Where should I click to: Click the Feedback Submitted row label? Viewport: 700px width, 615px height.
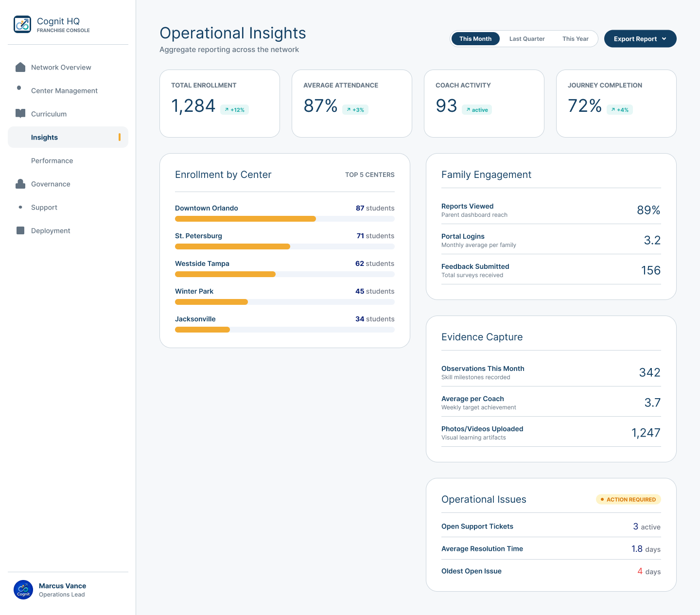click(x=475, y=266)
